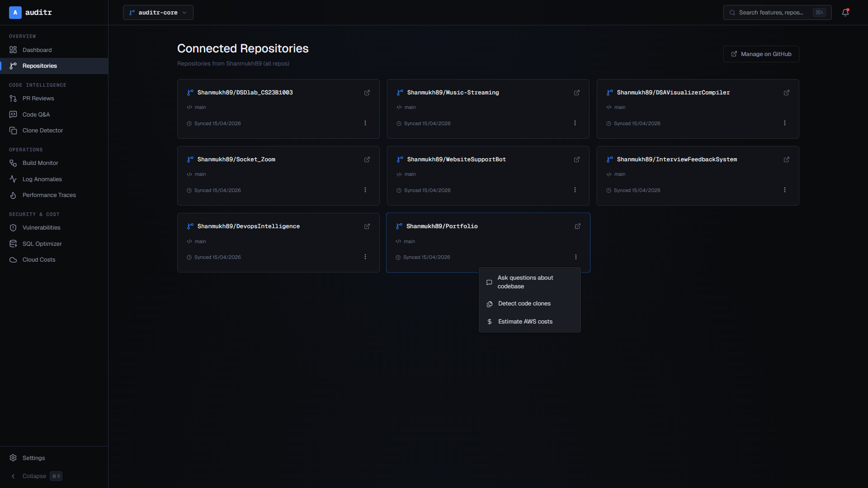Open three-dot menu on Music-Streaming repo
Viewport: 868px width, 488px height.
coord(575,122)
